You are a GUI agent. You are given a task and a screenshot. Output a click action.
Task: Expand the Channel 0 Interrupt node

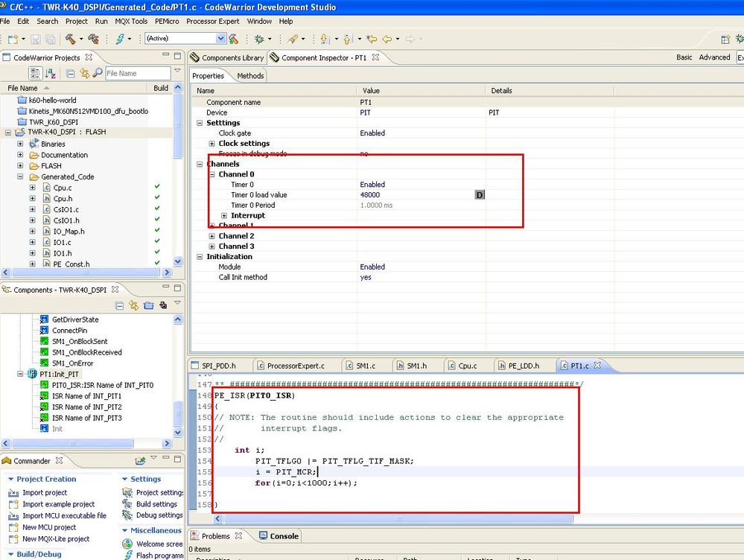(x=224, y=215)
